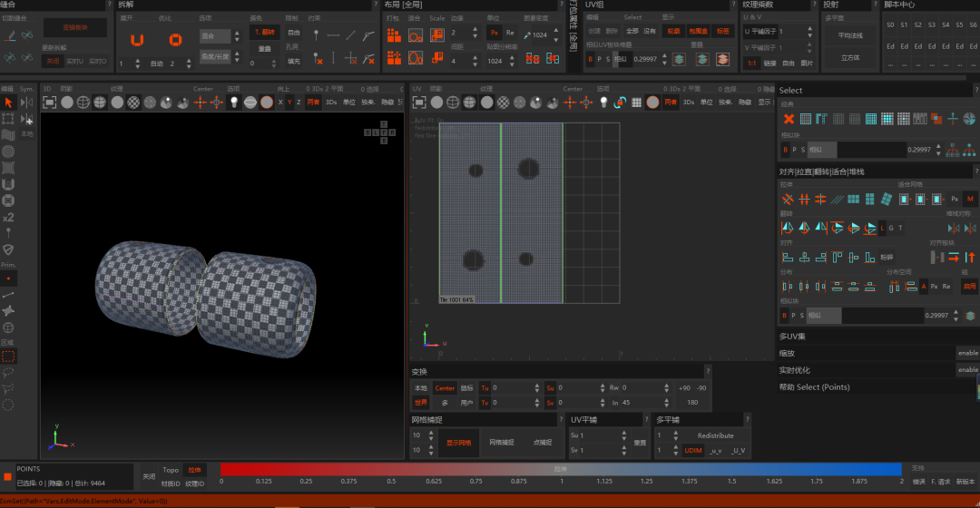This screenshot has width=980, height=508.
Task: Click the 变换板块 button
Action: pos(75,27)
